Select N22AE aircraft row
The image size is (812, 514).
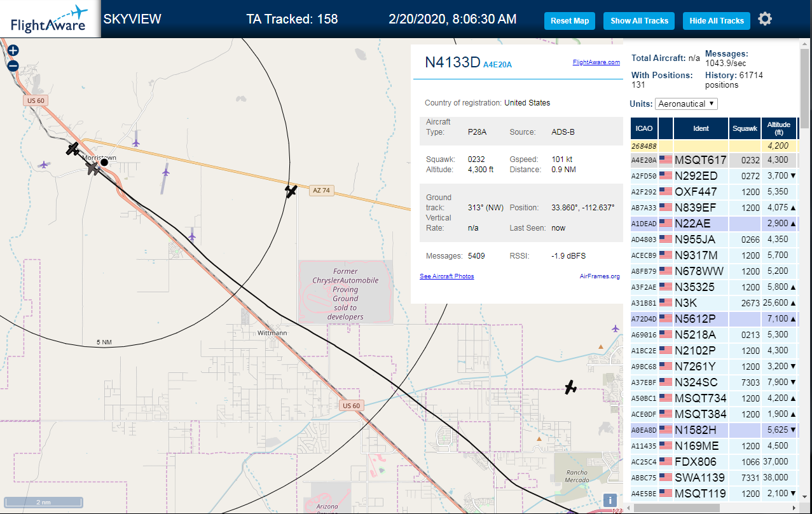coord(714,224)
